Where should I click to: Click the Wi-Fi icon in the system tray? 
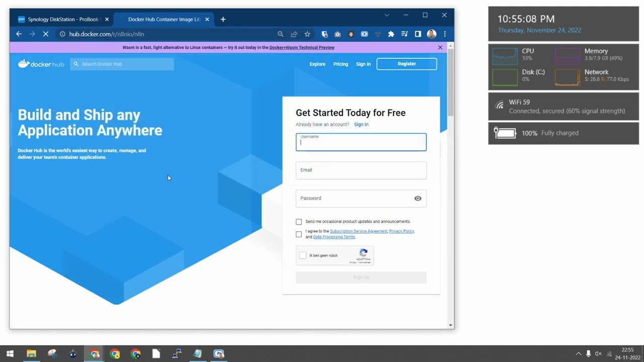609,353
